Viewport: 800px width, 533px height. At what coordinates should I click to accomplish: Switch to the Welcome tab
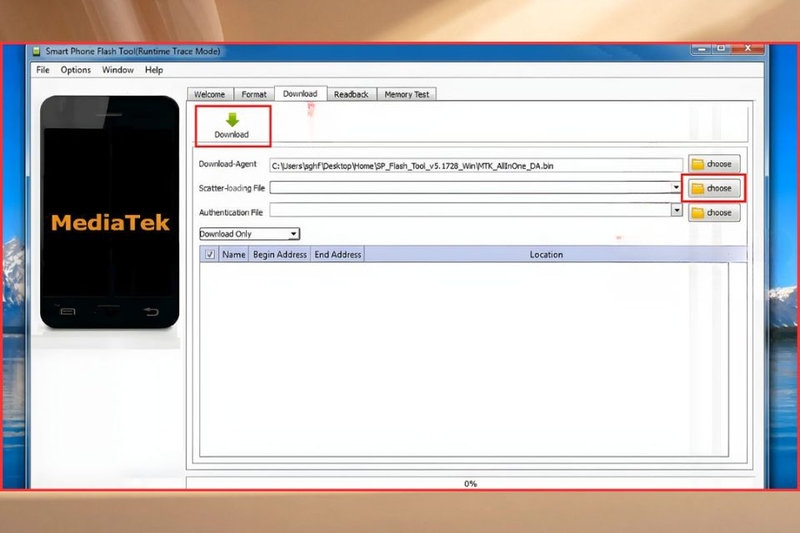210,94
